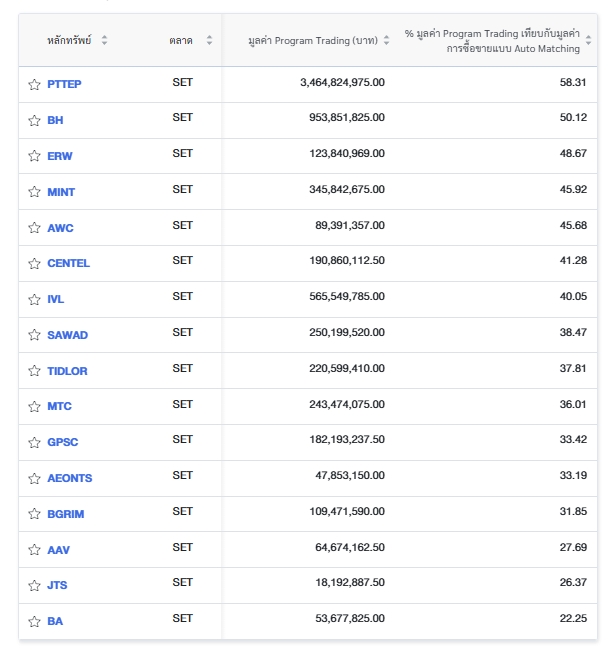Sort by the ตลาด column arrows

(x=209, y=41)
